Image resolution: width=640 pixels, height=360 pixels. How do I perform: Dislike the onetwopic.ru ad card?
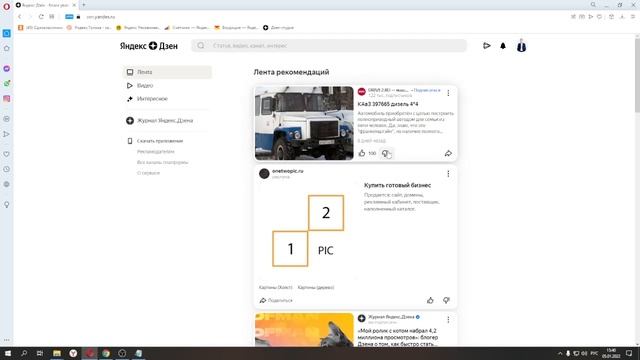pyautogui.click(x=446, y=300)
